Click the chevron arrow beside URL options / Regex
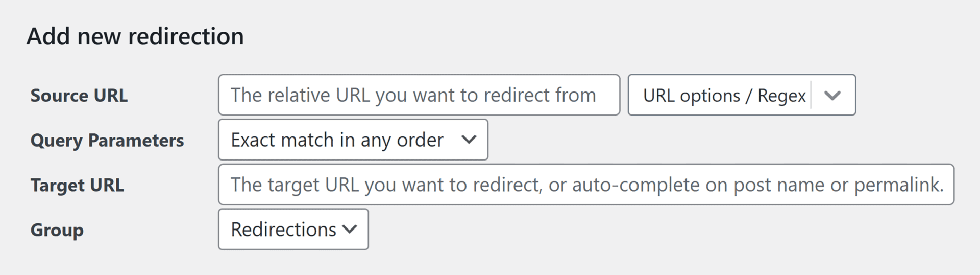980x275 pixels. click(x=832, y=96)
